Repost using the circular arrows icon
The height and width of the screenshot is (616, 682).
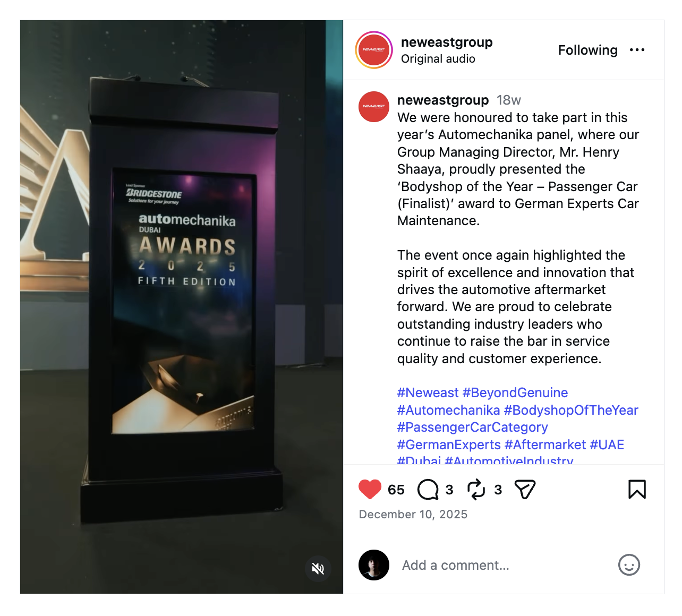coord(476,490)
